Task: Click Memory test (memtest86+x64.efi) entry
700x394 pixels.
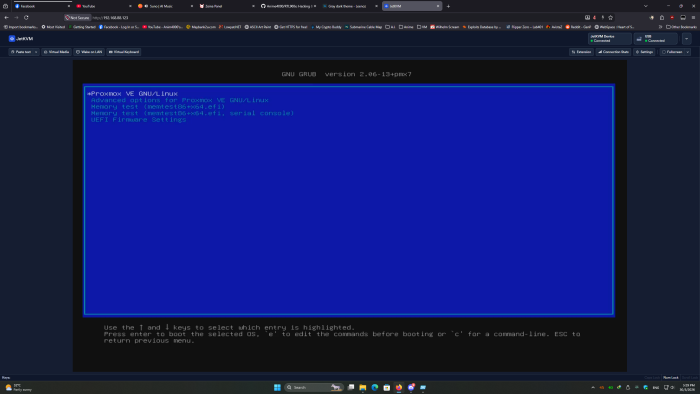Action: (x=158, y=107)
